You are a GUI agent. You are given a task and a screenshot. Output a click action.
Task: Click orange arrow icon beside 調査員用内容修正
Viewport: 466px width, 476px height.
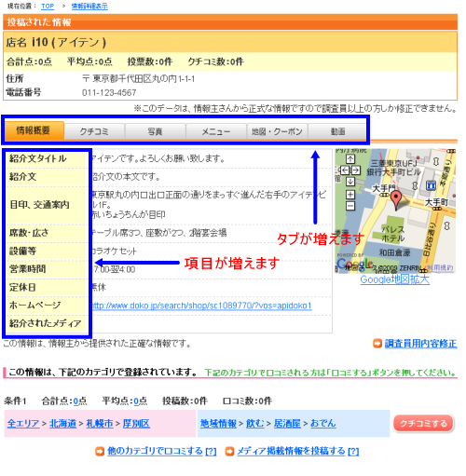point(377,344)
